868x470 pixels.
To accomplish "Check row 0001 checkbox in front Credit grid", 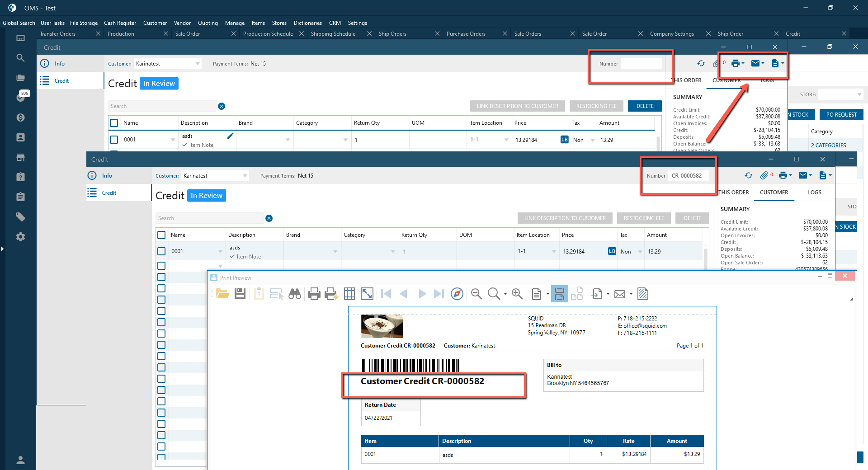I will (x=161, y=251).
